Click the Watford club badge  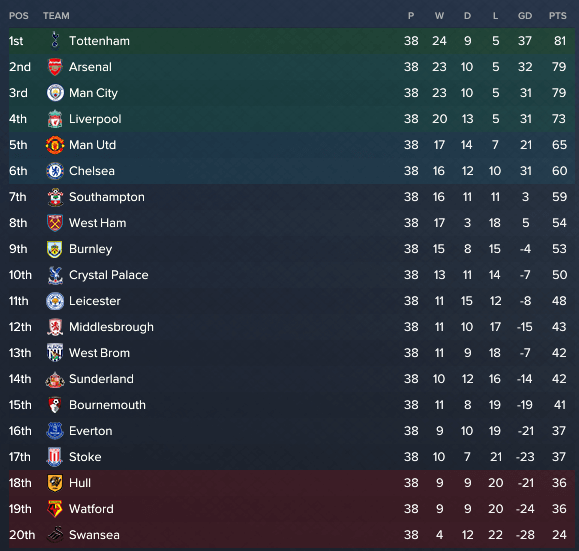point(55,509)
